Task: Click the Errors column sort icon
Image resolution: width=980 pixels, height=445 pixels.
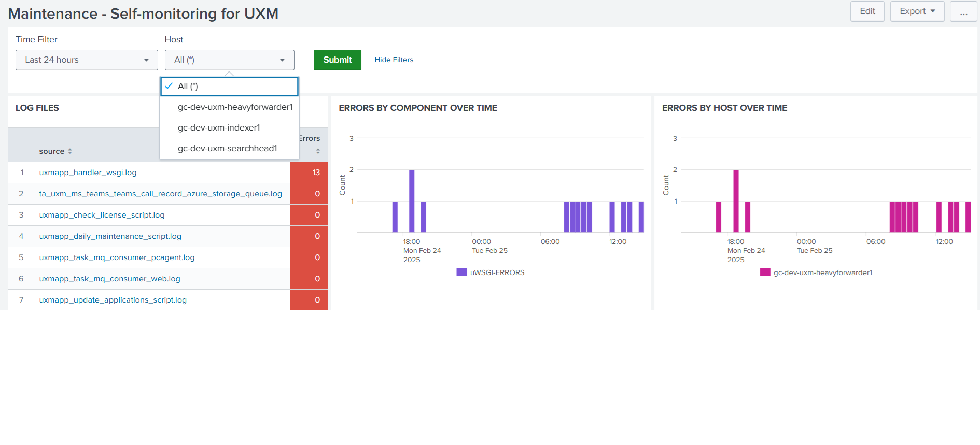Action: [318, 151]
